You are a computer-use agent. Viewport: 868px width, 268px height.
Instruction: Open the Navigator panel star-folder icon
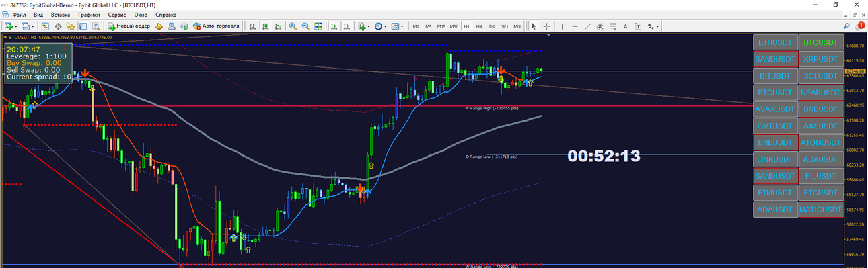tap(70, 26)
